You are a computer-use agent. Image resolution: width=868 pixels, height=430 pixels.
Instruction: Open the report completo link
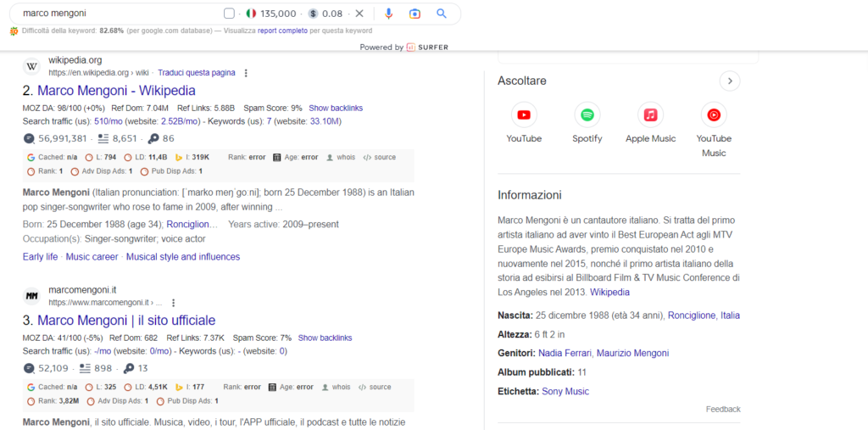(x=282, y=31)
